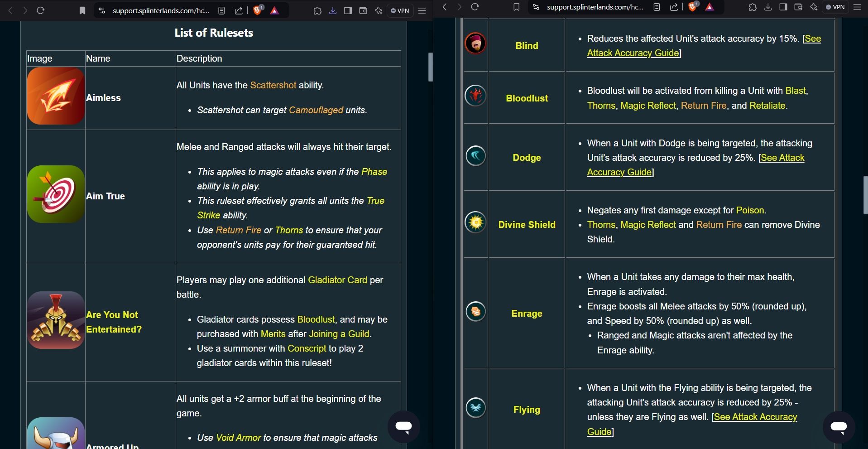Click the Enrage ability icon
Viewport: 868px width, 449px height.
click(x=475, y=311)
